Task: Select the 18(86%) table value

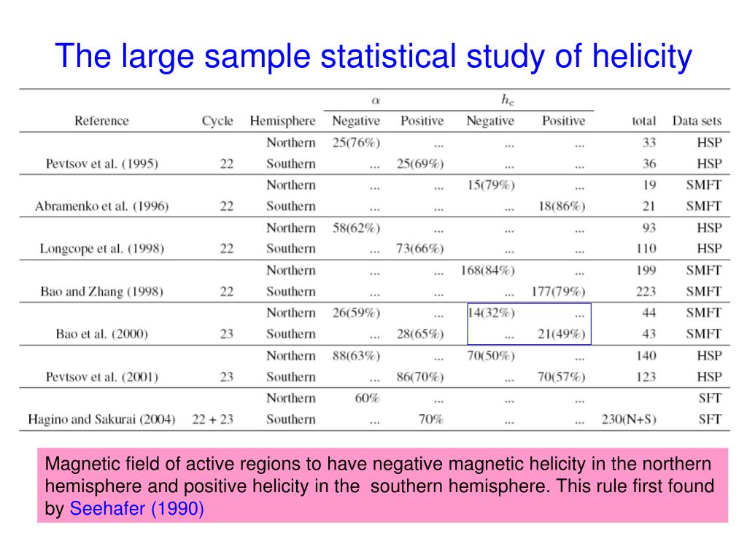Action: [x=562, y=206]
